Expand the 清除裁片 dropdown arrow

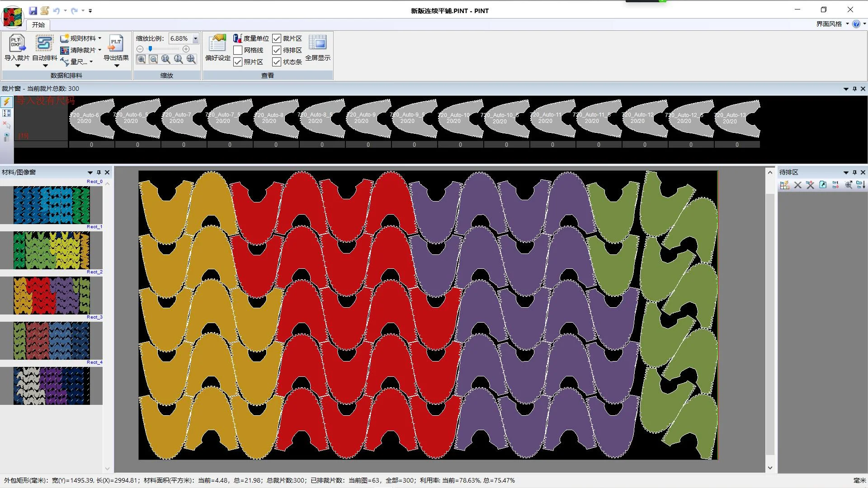click(100, 50)
